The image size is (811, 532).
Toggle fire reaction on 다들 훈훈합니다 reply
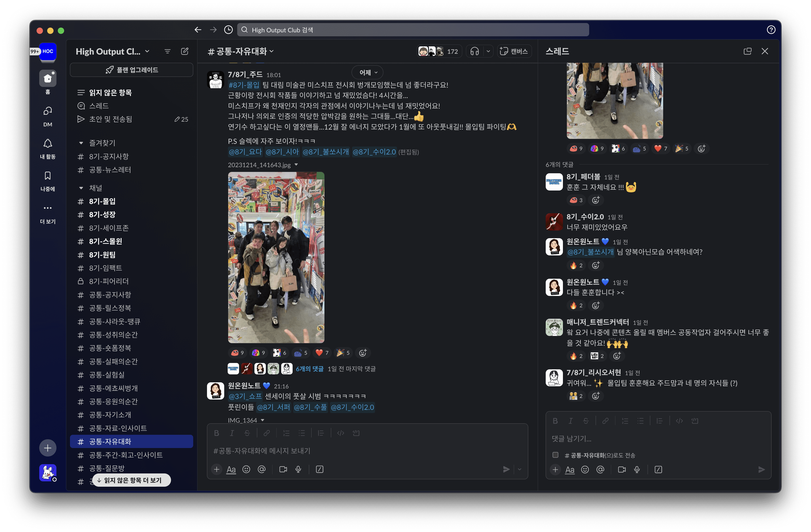(576, 305)
